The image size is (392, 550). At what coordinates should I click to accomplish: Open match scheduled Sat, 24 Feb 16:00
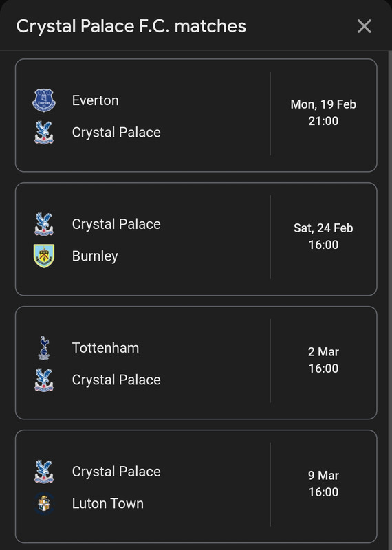(196, 239)
